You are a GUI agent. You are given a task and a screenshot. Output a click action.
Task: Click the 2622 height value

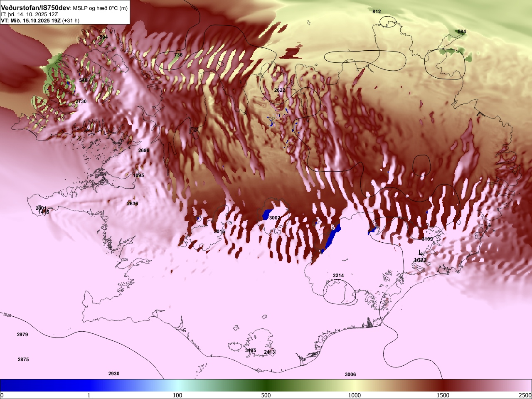(280, 90)
